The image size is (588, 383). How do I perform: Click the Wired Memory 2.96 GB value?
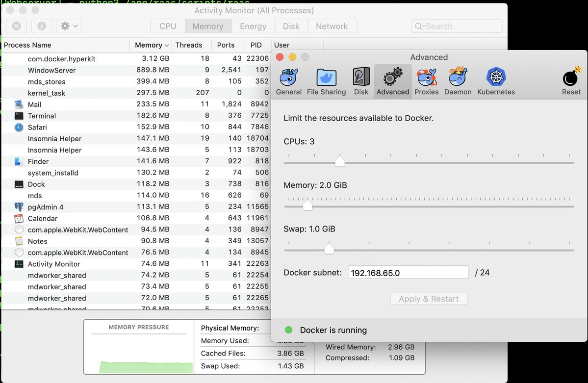(401, 347)
